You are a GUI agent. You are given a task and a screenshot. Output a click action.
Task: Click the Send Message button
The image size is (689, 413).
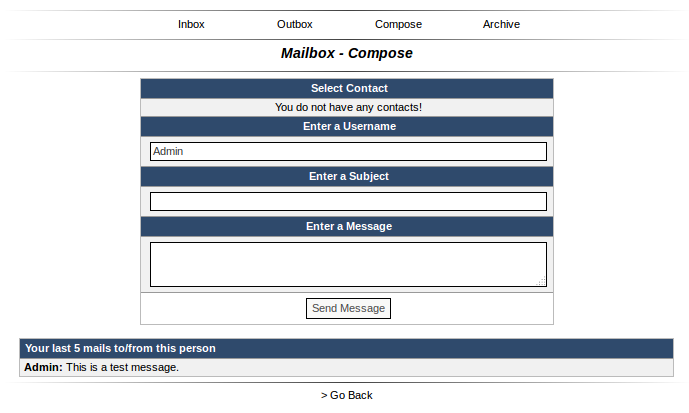pyautogui.click(x=348, y=308)
